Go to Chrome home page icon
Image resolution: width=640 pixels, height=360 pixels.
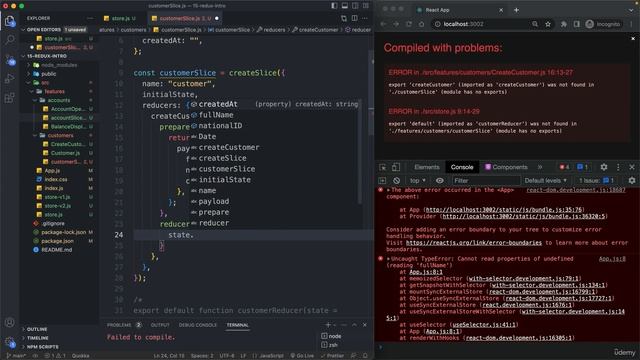422,24
